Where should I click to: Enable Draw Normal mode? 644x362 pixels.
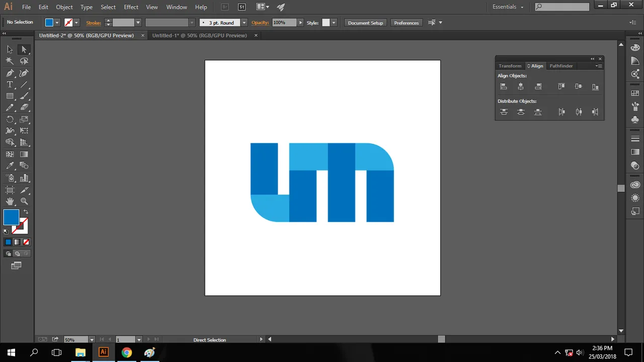pos(8,254)
